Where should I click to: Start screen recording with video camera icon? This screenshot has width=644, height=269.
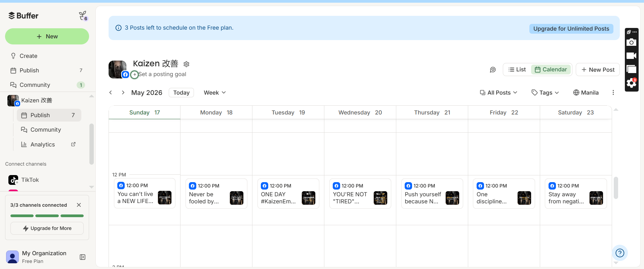coord(632,56)
